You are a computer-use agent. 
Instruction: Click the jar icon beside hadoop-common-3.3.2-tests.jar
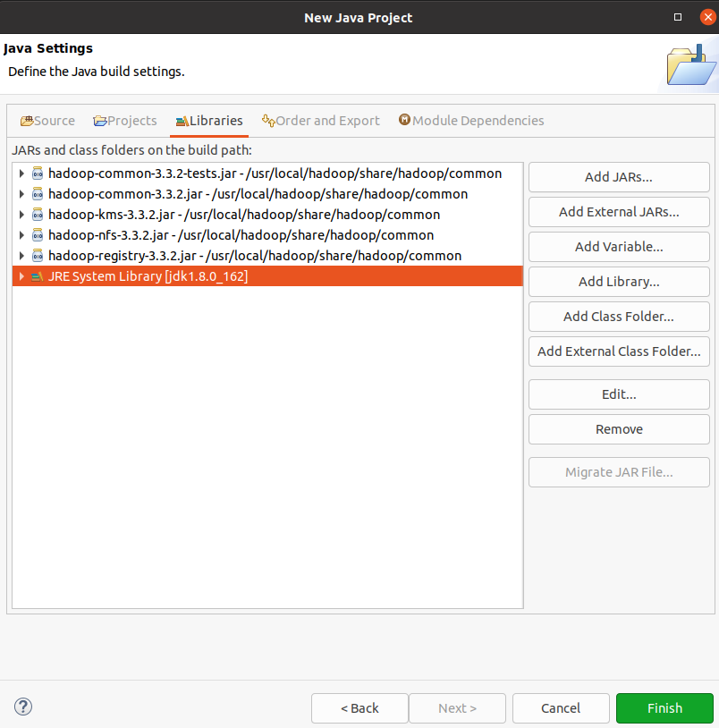coord(37,174)
